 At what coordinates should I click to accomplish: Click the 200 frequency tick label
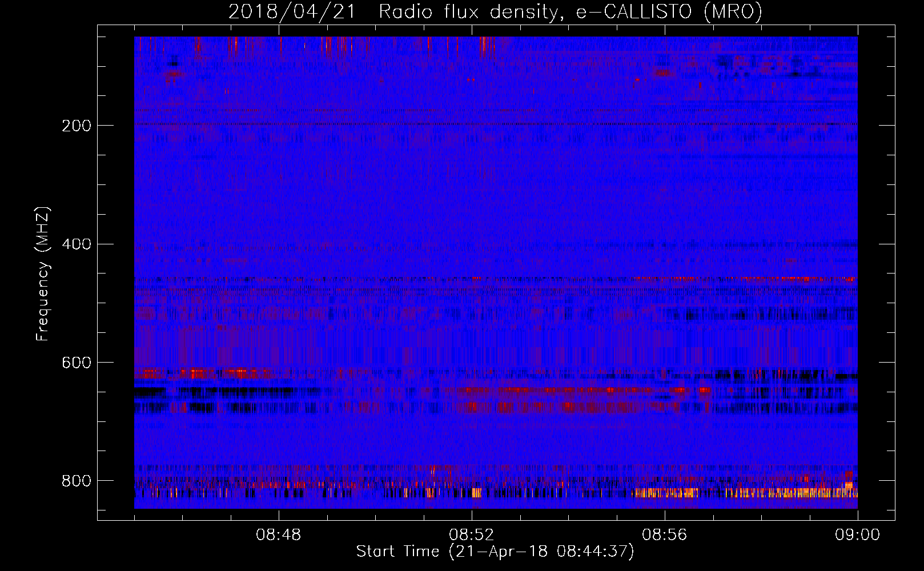76,126
